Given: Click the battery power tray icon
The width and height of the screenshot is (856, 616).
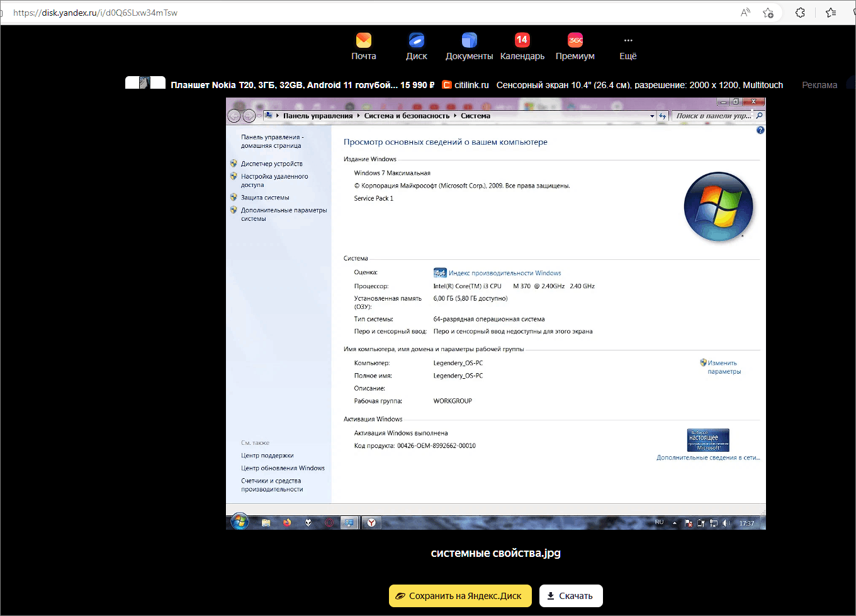Looking at the screenshot, I should tap(701, 523).
